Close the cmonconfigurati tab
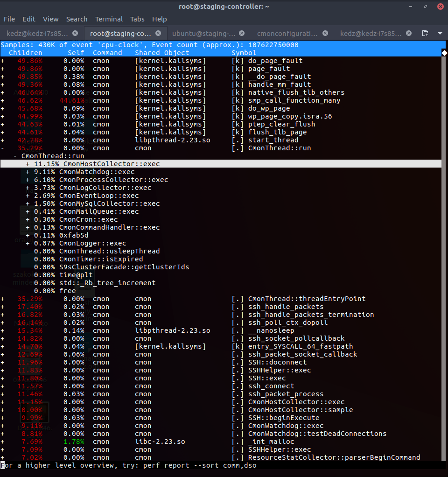The width and height of the screenshot is (448, 477). click(325, 33)
